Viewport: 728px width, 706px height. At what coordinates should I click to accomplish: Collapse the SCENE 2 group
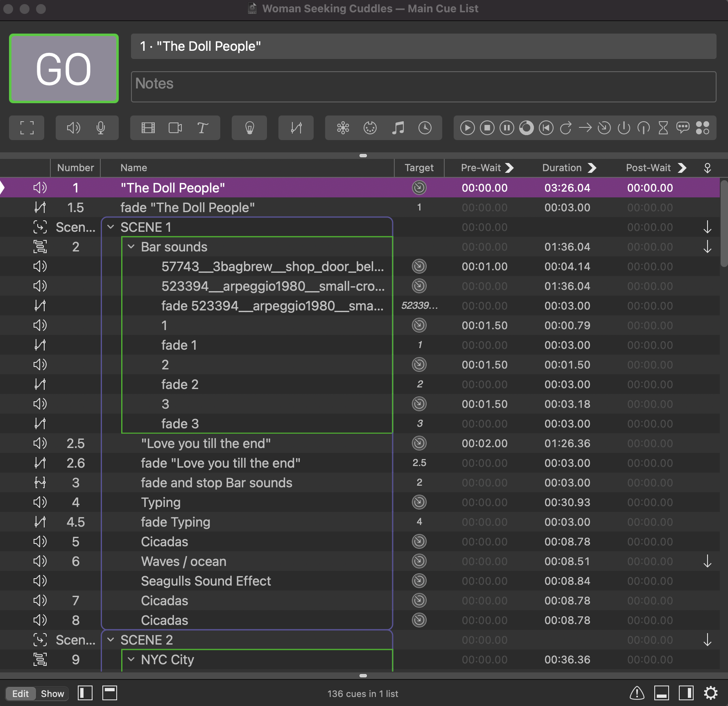pos(111,640)
